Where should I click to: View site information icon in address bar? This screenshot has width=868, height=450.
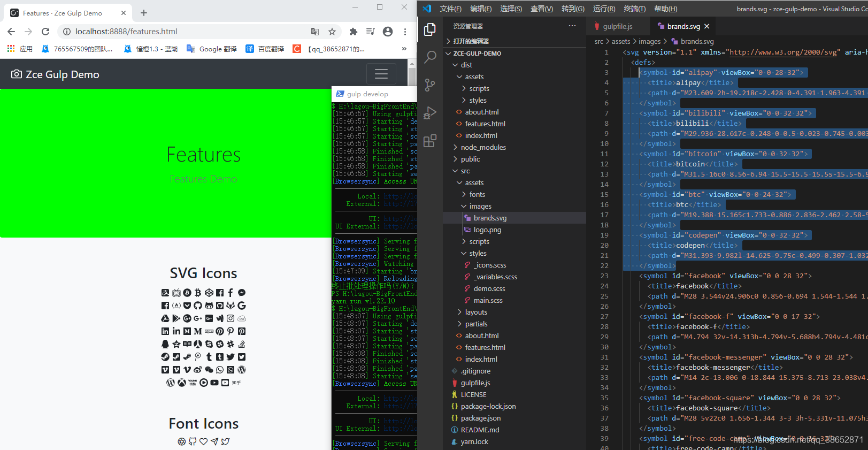click(67, 32)
